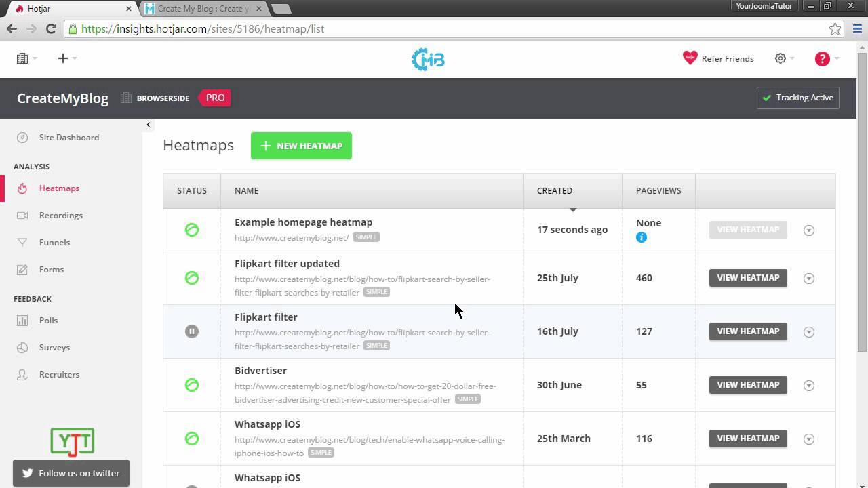View heatmap for Flipkart filter updated
Image resolution: width=868 pixels, height=488 pixels.
click(748, 278)
